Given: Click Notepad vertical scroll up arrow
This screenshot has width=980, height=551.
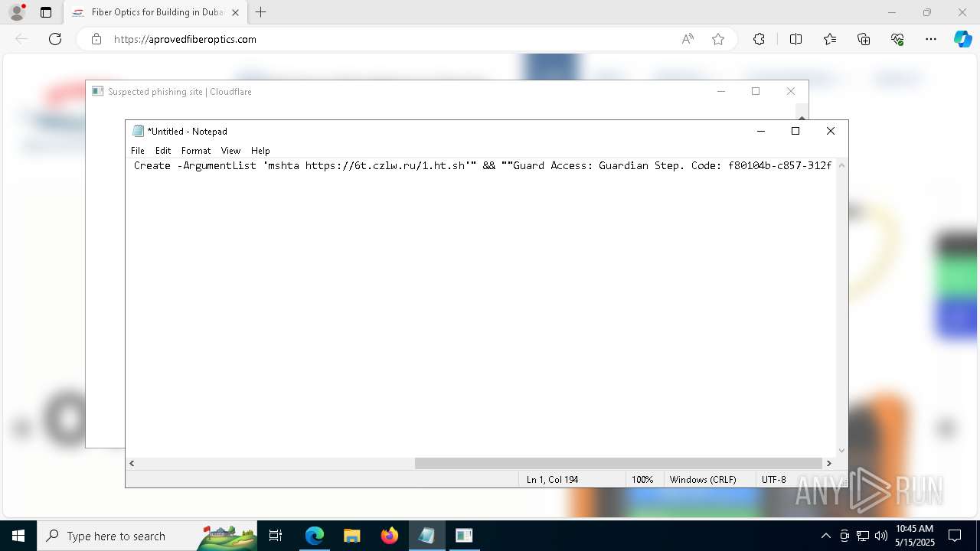Looking at the screenshot, I should pyautogui.click(x=842, y=165).
